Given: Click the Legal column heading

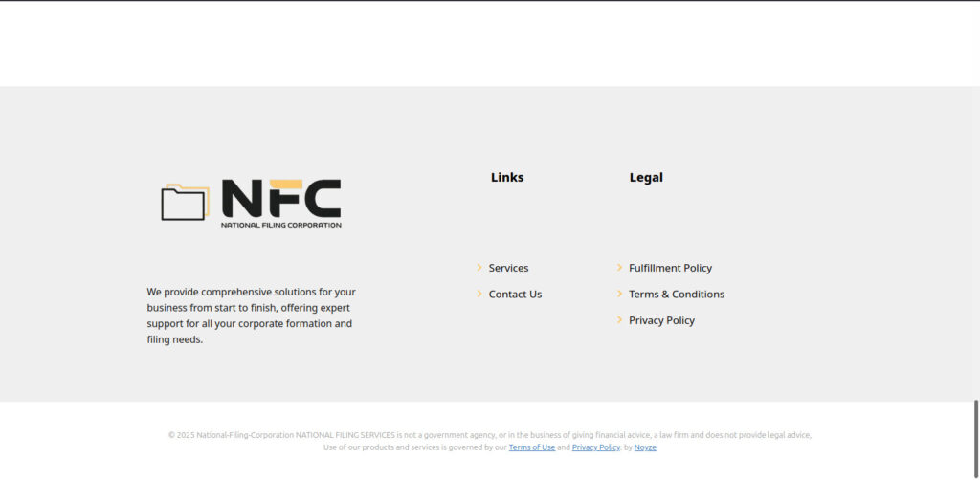Looking at the screenshot, I should coord(646,177).
